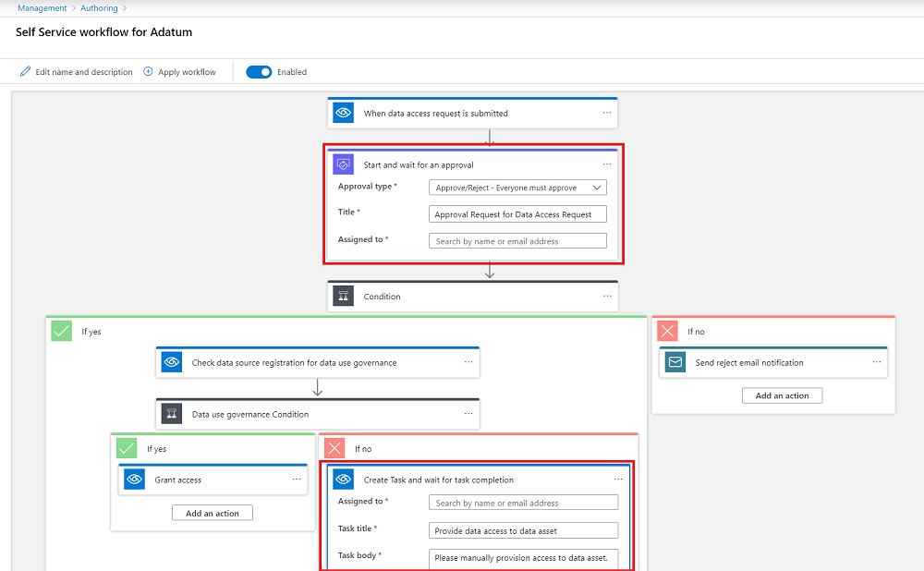Select the approval icon on 'Start and wait for an approval'
The height and width of the screenshot is (571, 924).
[345, 163]
